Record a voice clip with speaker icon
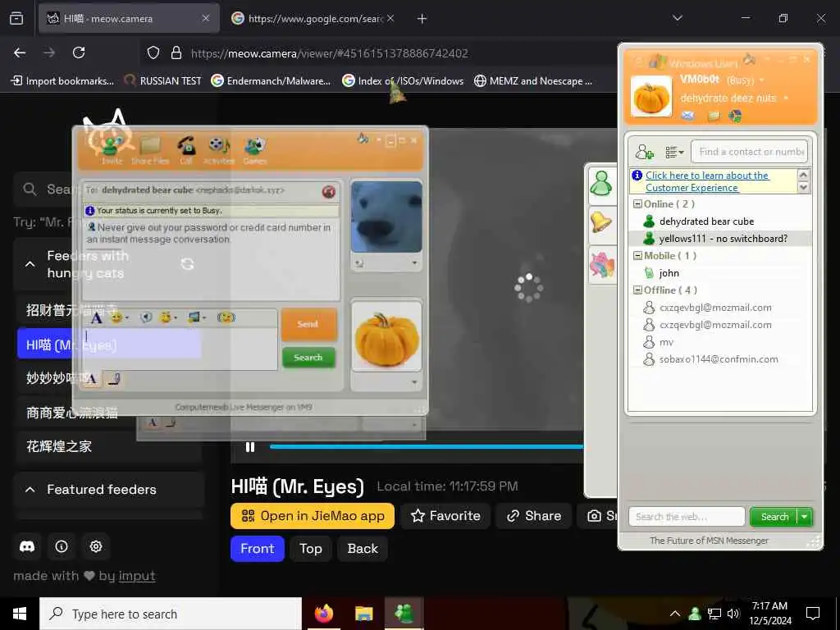The image size is (840, 630). [x=146, y=317]
